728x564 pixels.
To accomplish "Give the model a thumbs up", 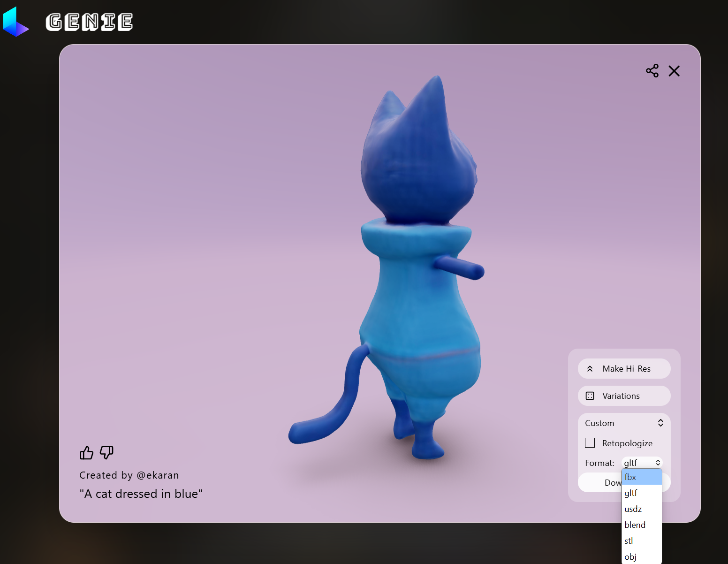I will [x=86, y=453].
